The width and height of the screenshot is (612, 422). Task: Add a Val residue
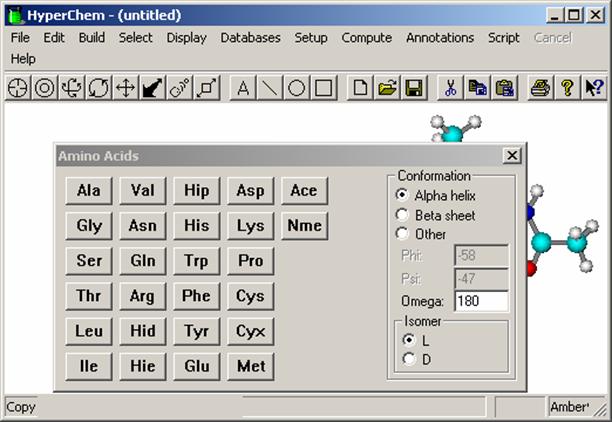[143, 191]
